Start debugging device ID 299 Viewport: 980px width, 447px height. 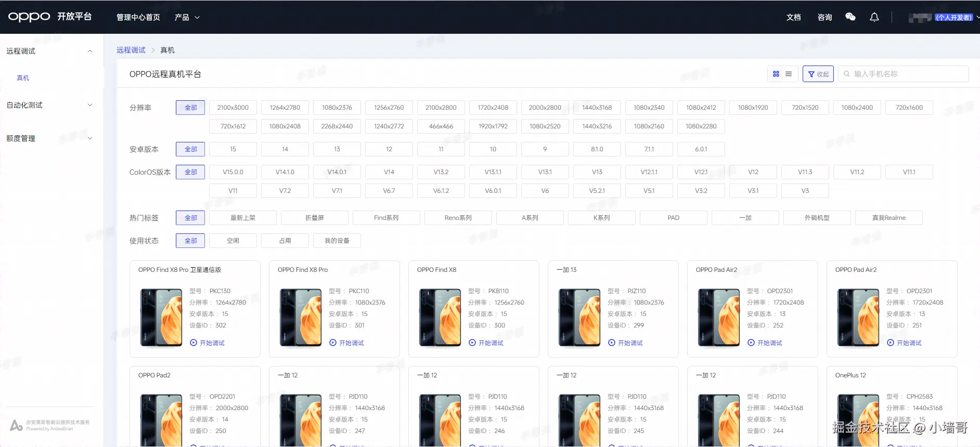pyautogui.click(x=625, y=343)
